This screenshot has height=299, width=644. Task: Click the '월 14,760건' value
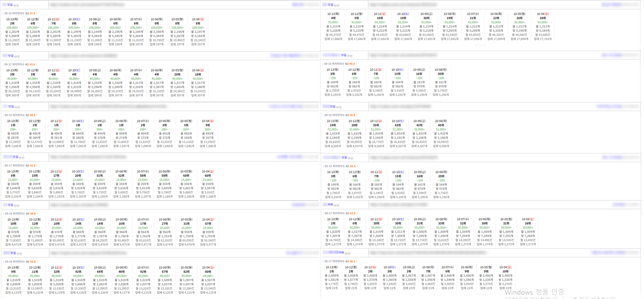click(x=333, y=240)
